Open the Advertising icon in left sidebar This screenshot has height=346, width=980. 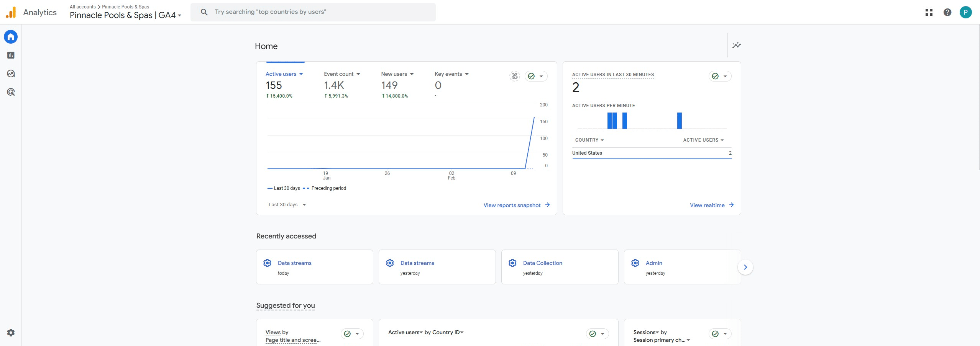tap(11, 92)
